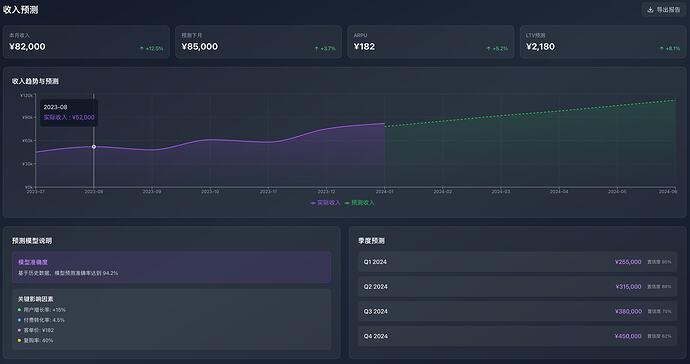Click the 收入趋势与预测 chart heading
The width and height of the screenshot is (690, 364).
tap(35, 81)
